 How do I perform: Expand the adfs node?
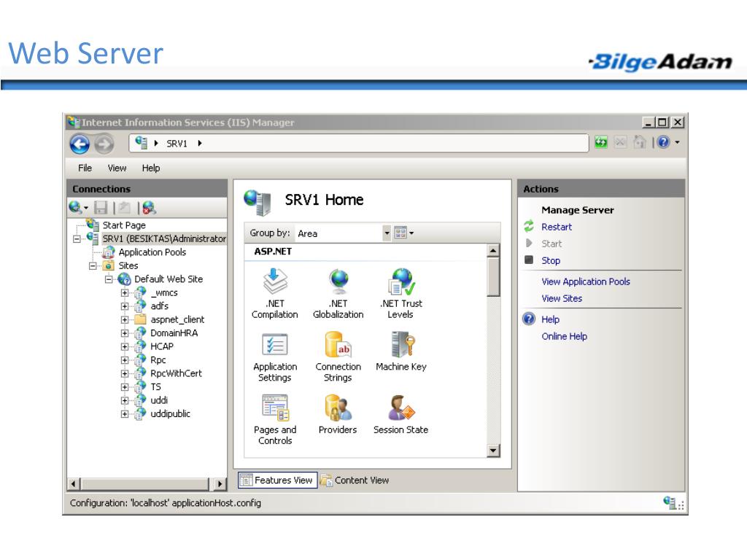coord(125,306)
